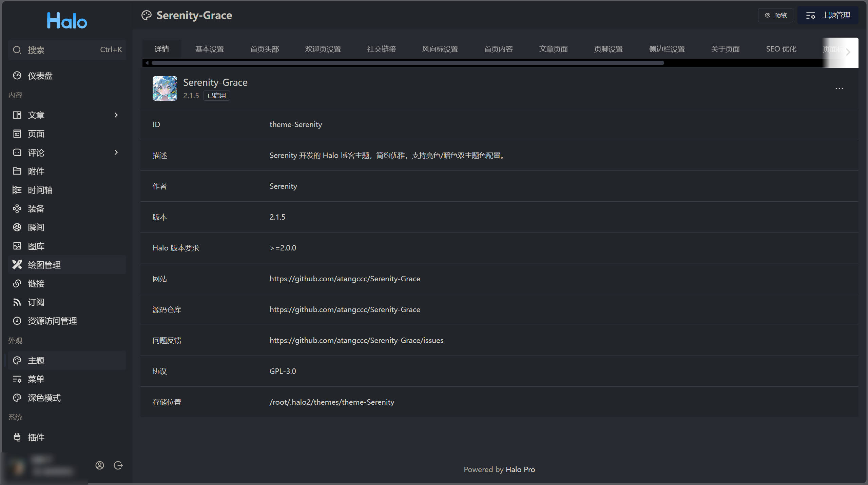Image resolution: width=868 pixels, height=485 pixels.
Task: Click the Serenity-Grace theme thumbnail
Action: [165, 88]
